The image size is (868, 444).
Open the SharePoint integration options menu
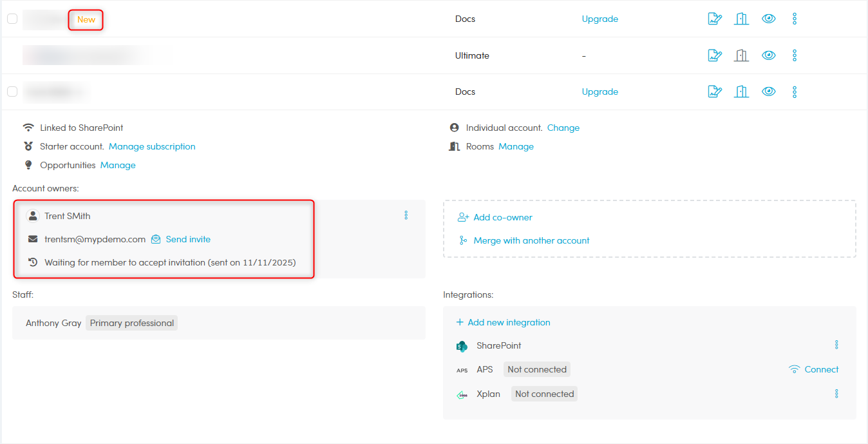click(836, 345)
